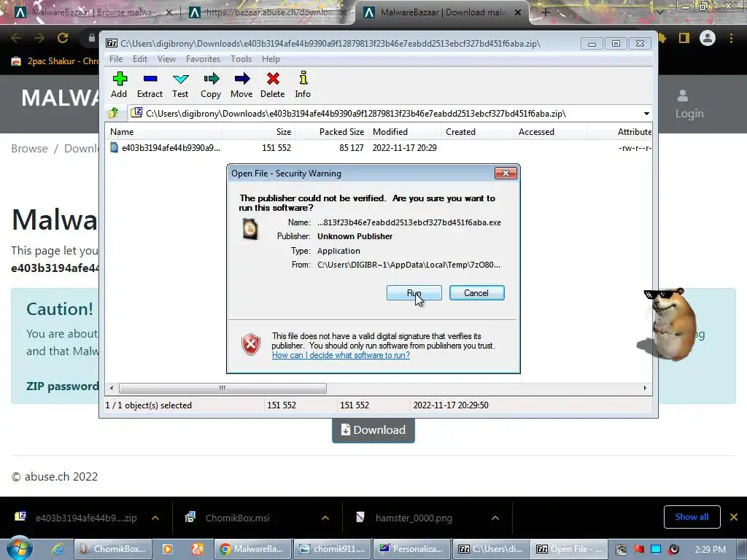Open the 2pac Shakur bookmark
This screenshot has height=560, width=747.
click(x=55, y=61)
